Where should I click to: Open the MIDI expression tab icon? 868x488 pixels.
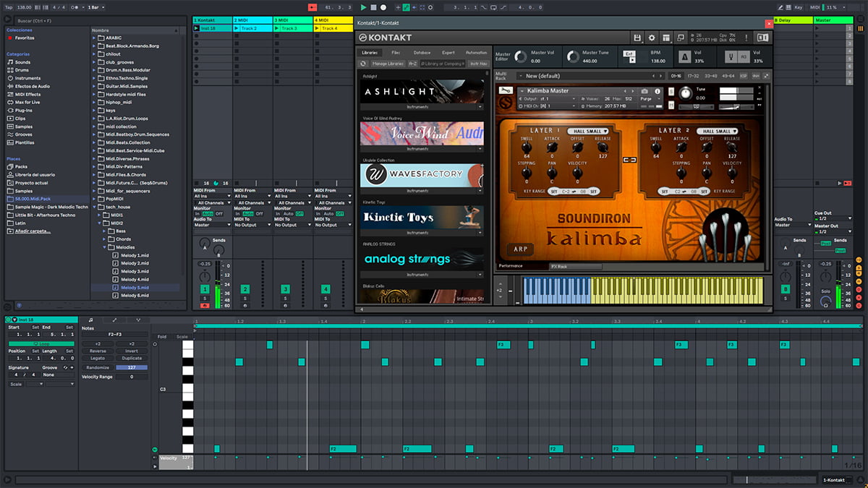coord(138,320)
